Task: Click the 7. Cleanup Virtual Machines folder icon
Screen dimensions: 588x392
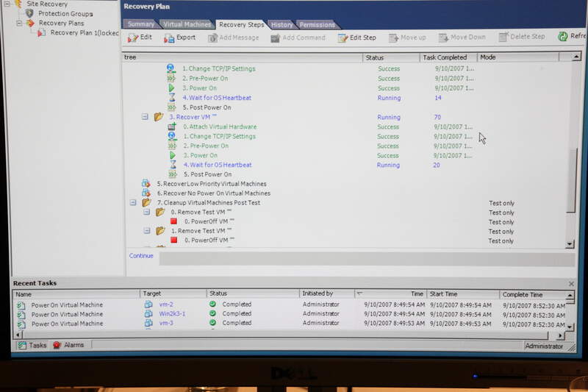Action: click(x=146, y=202)
